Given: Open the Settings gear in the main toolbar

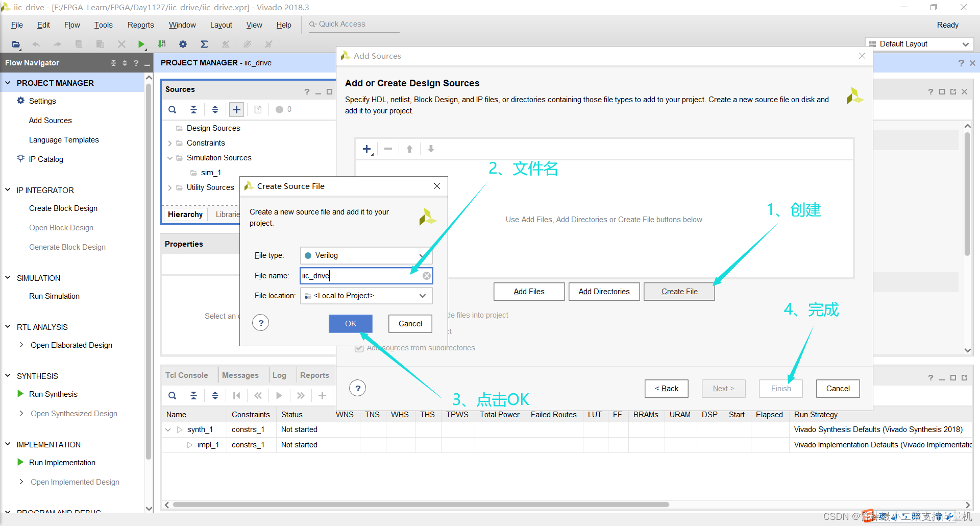Looking at the screenshot, I should pos(183,44).
